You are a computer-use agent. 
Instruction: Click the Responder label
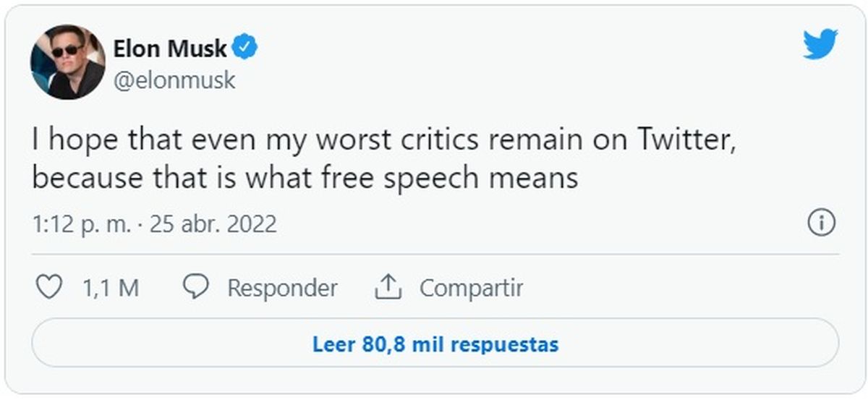pos(282,289)
